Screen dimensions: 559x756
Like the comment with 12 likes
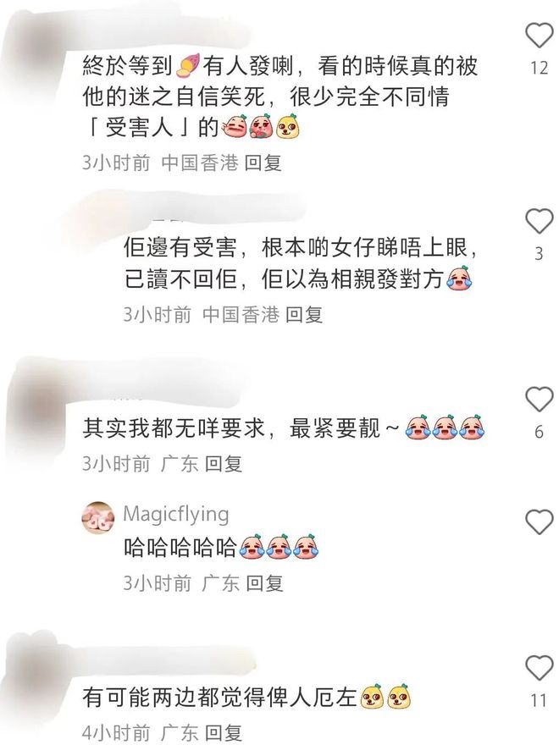(x=539, y=36)
